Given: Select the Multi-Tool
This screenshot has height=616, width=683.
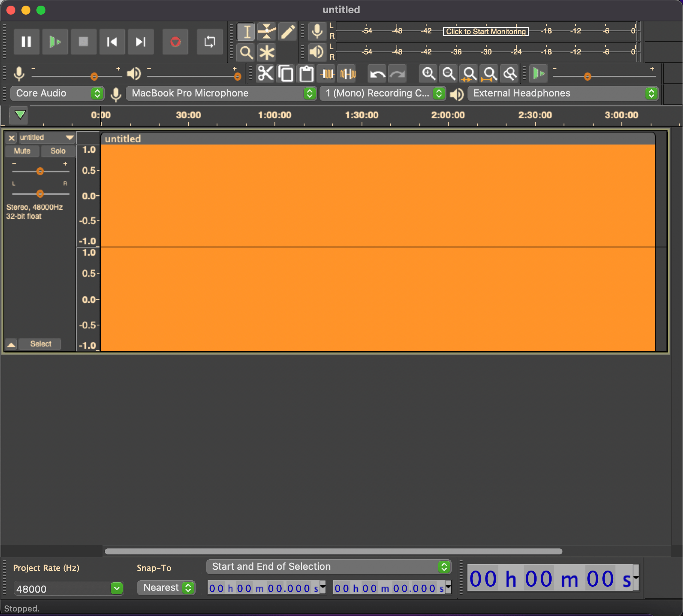Looking at the screenshot, I should 267,52.
